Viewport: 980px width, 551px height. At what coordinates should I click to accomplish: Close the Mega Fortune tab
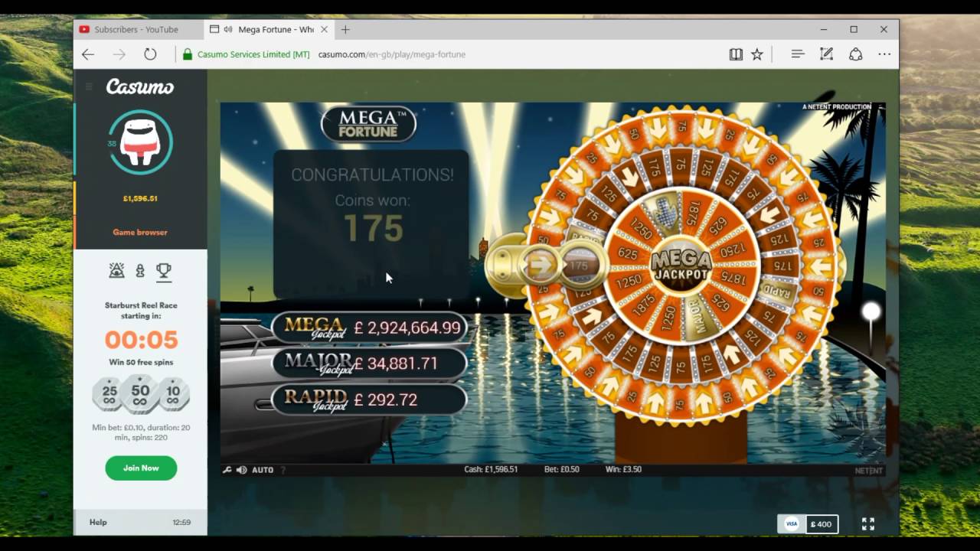[x=325, y=30]
